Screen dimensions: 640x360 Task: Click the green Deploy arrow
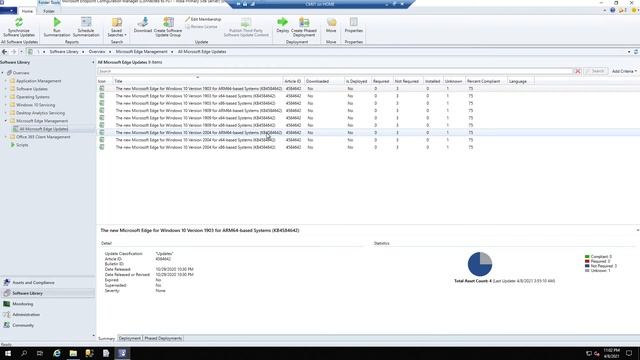tap(282, 22)
